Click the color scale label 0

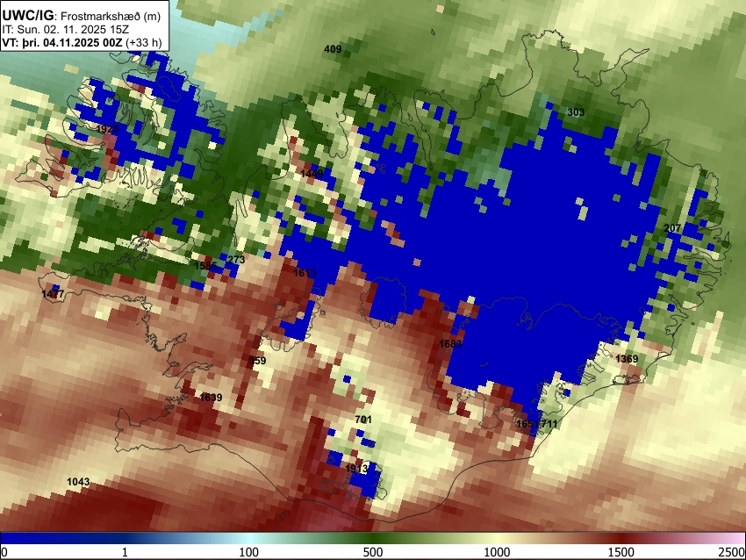point(4,552)
